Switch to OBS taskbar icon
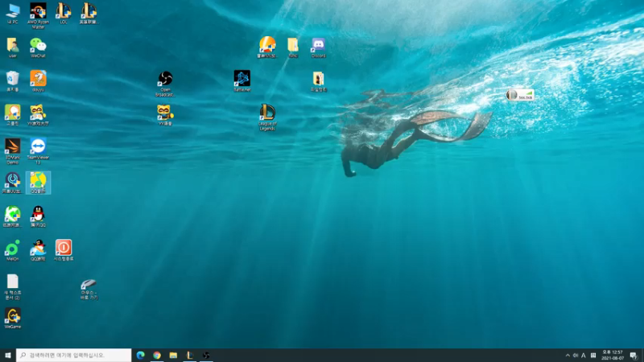Image resolution: width=644 pixels, height=362 pixels. coord(206,355)
